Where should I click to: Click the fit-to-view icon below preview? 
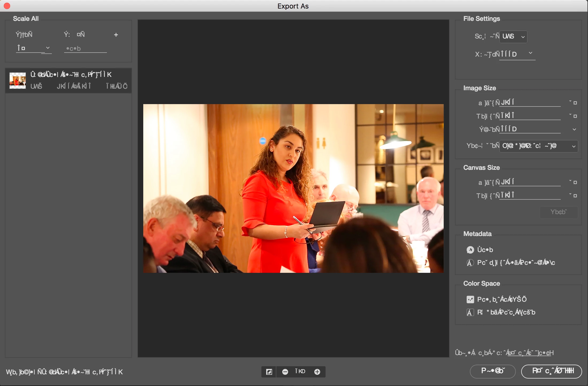pos(269,372)
